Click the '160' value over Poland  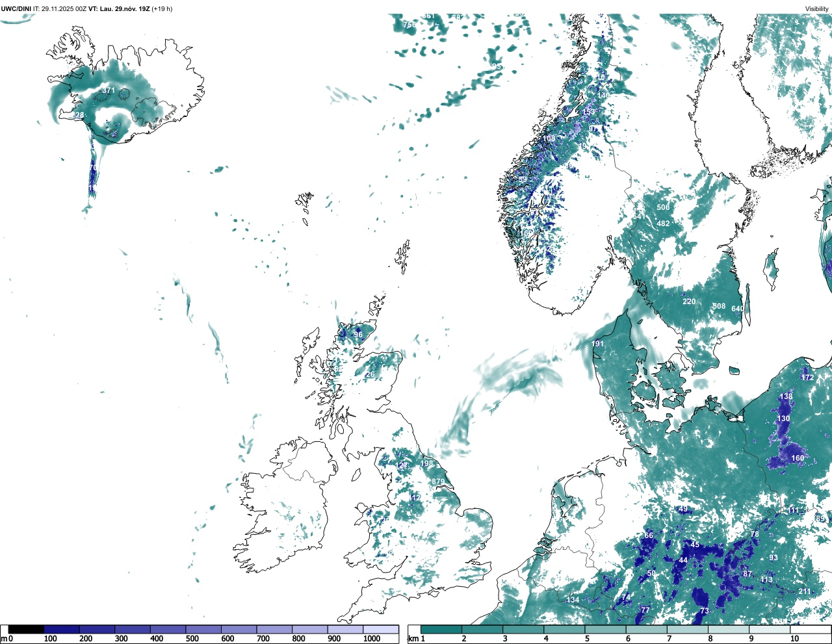(x=798, y=458)
